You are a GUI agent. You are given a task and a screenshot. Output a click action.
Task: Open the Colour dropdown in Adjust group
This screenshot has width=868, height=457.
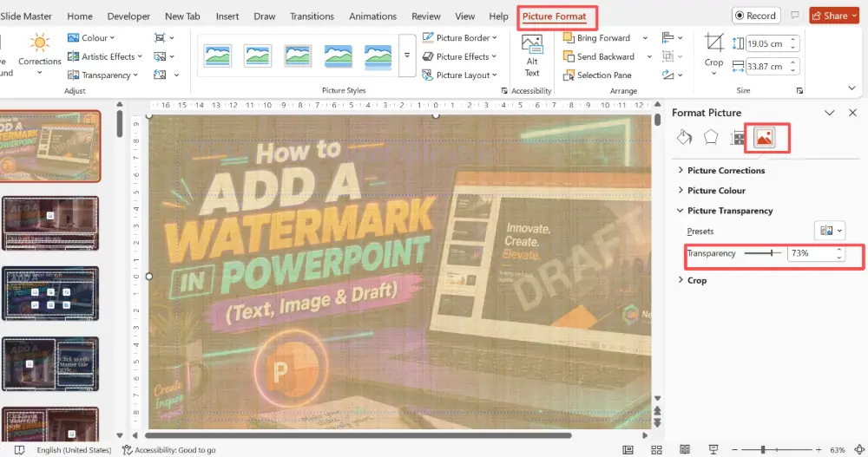tap(91, 37)
